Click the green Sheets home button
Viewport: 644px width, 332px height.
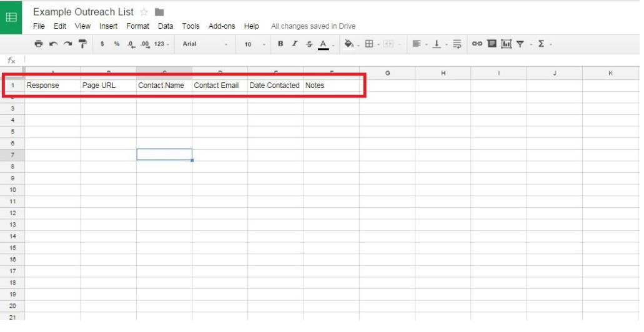click(11, 17)
